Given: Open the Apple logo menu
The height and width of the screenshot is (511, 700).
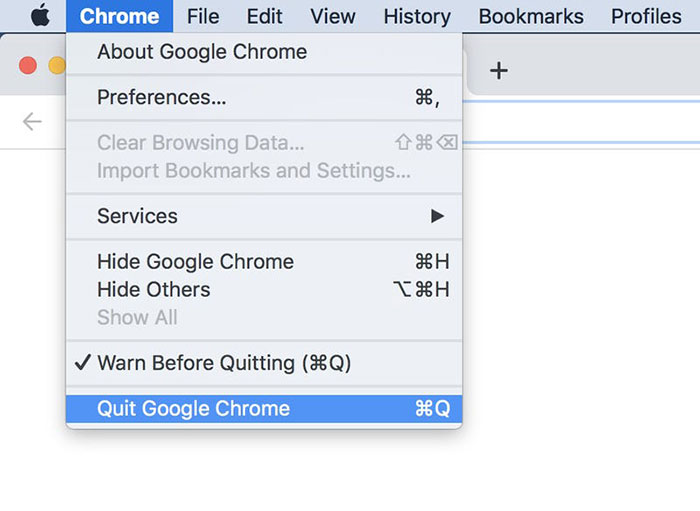Looking at the screenshot, I should (40, 16).
